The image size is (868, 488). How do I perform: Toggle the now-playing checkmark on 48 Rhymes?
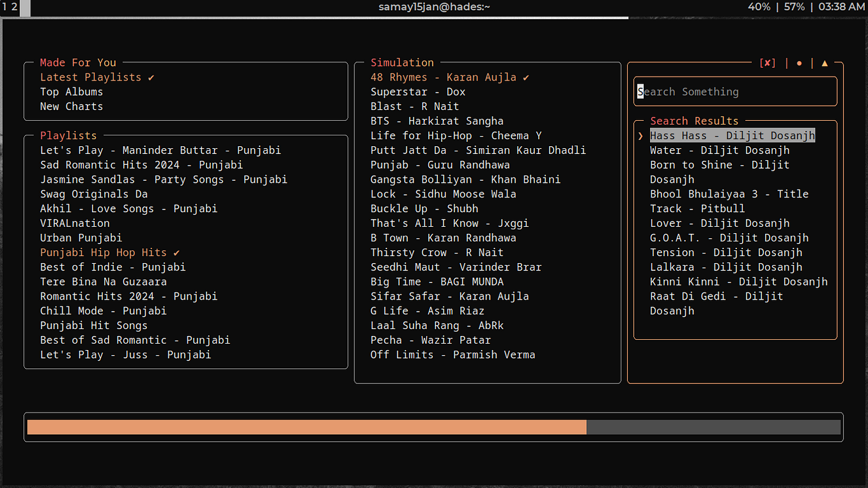tap(526, 77)
